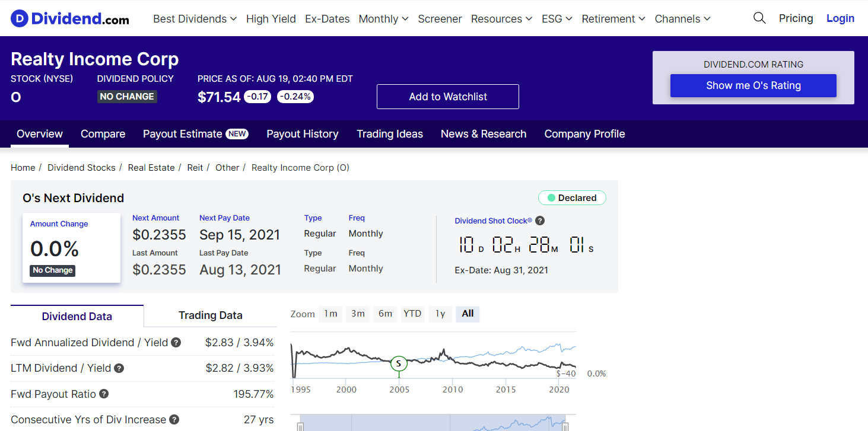Image resolution: width=868 pixels, height=431 pixels.
Task: Click Add to Watchlist button
Action: (x=448, y=97)
